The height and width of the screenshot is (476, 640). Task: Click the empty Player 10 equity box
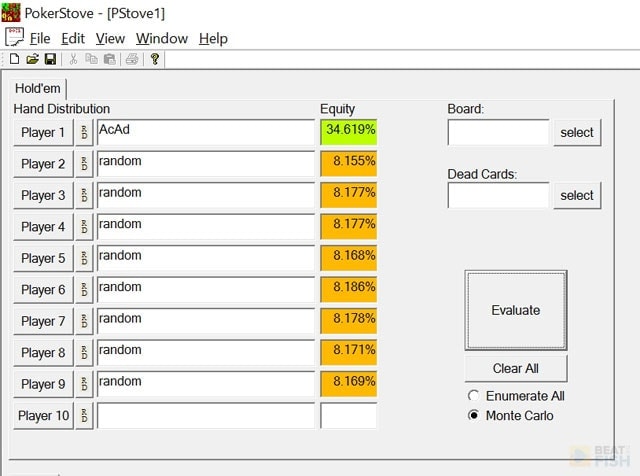tap(349, 416)
